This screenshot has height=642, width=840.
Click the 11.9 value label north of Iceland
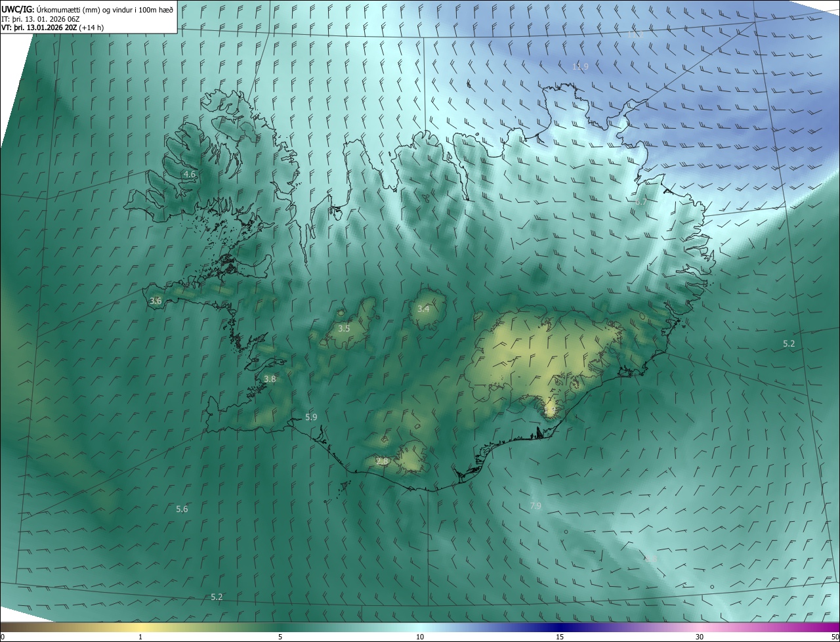[x=580, y=66]
